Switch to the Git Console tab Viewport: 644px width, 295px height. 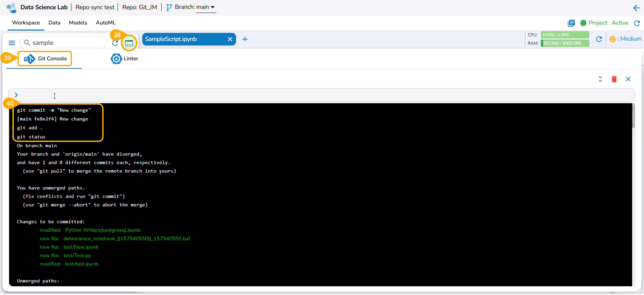[45, 59]
